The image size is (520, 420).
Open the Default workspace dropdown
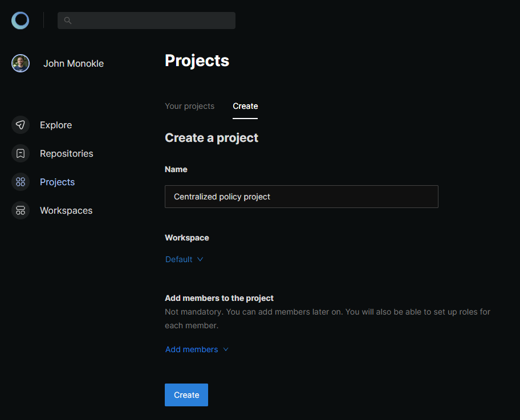(x=184, y=259)
